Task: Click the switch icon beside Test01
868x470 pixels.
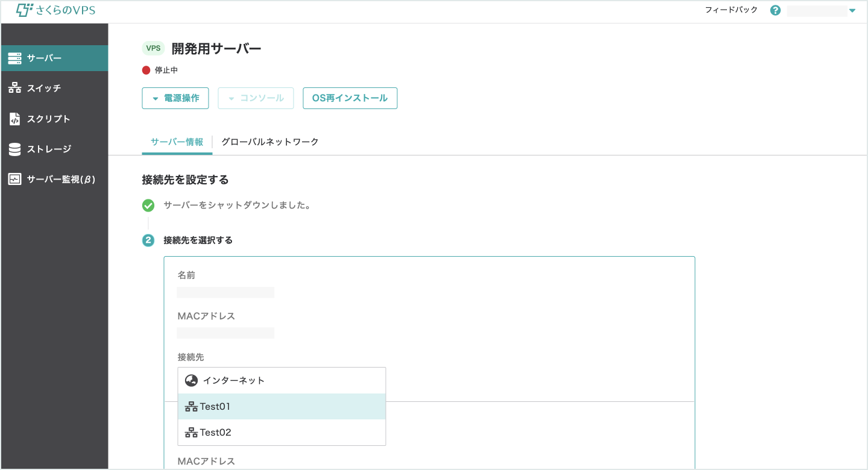Action: tap(190, 406)
